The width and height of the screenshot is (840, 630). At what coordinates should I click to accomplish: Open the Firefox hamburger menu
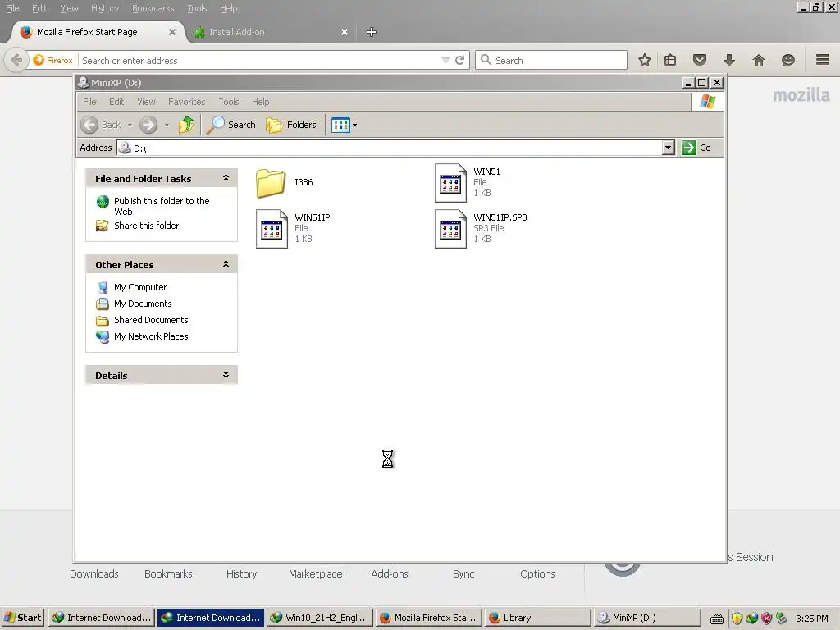(x=823, y=60)
